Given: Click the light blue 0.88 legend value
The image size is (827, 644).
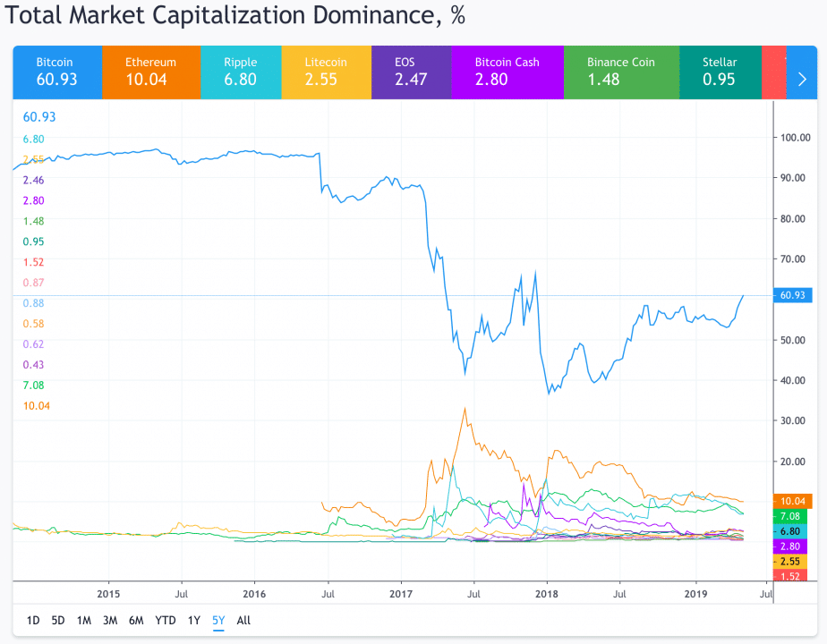Looking at the screenshot, I should point(33,303).
